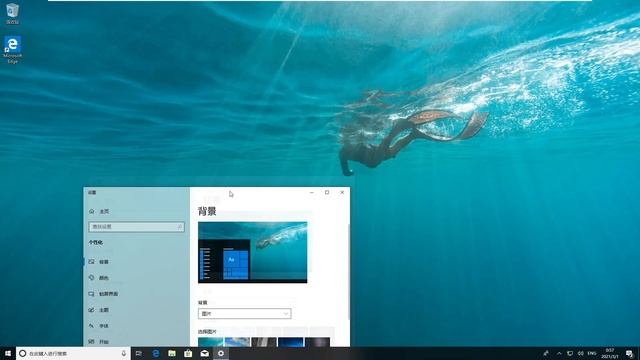The image size is (640, 360).
Task: Show hidden system tray icons
Action: tap(559, 353)
